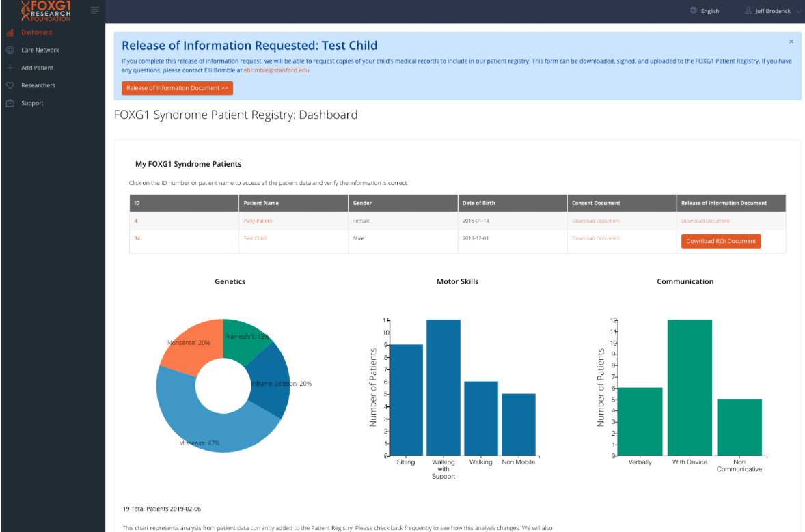
Task: Toggle the sidebar hamburger menu icon
Action: click(95, 10)
